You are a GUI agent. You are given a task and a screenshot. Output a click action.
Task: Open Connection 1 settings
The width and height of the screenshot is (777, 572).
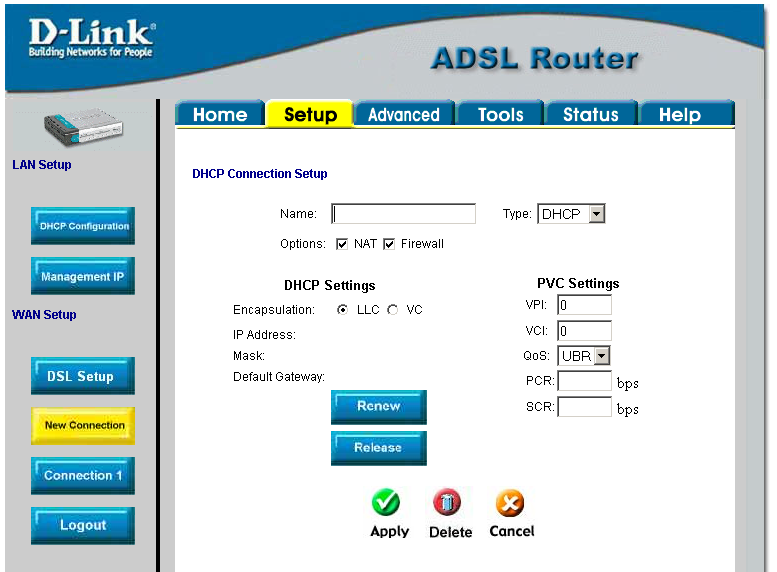83,476
